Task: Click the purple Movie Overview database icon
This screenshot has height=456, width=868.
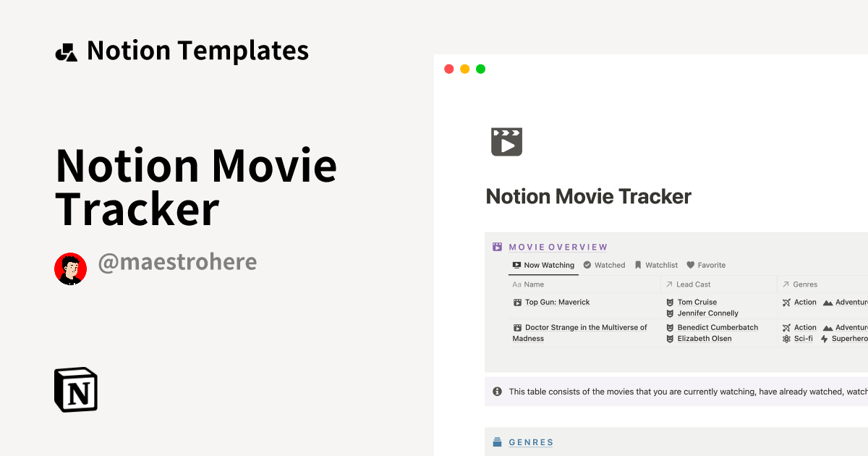Action: (x=497, y=247)
